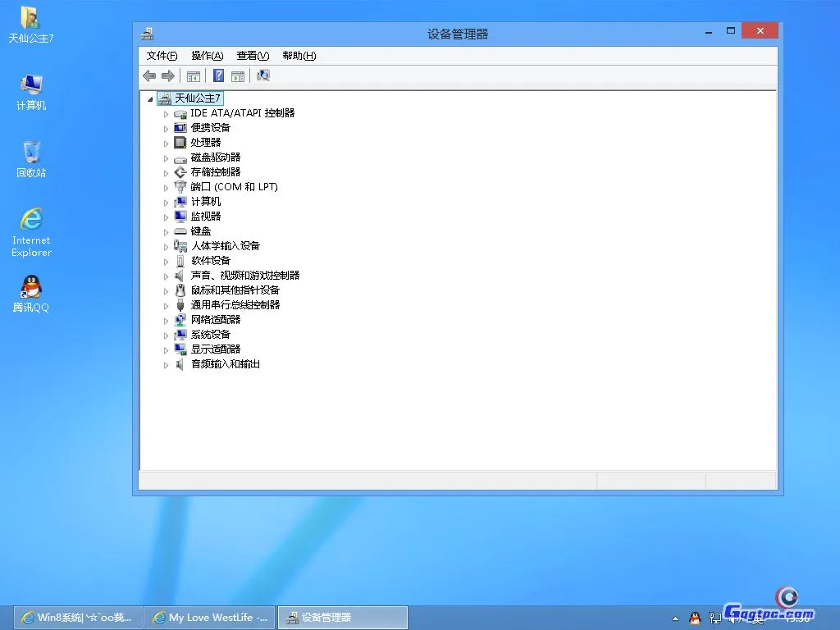
Task: Show hidden icons in the notification area
Action: tap(675, 618)
